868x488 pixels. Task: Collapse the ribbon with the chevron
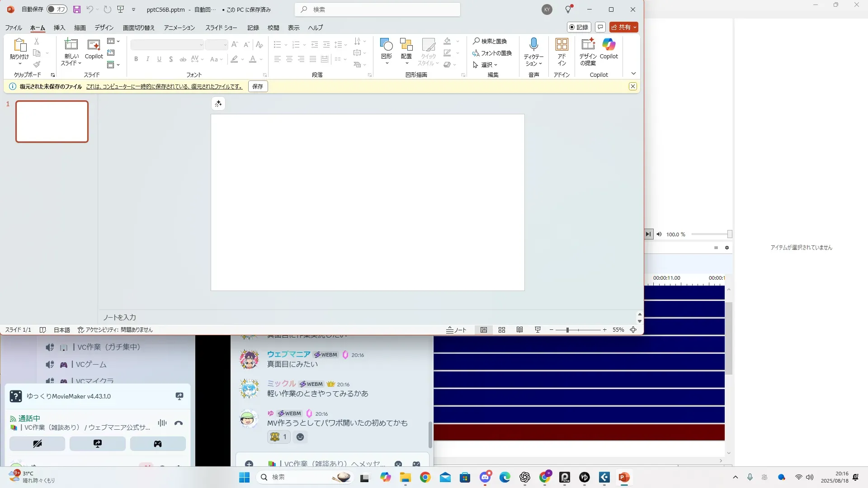(x=633, y=74)
